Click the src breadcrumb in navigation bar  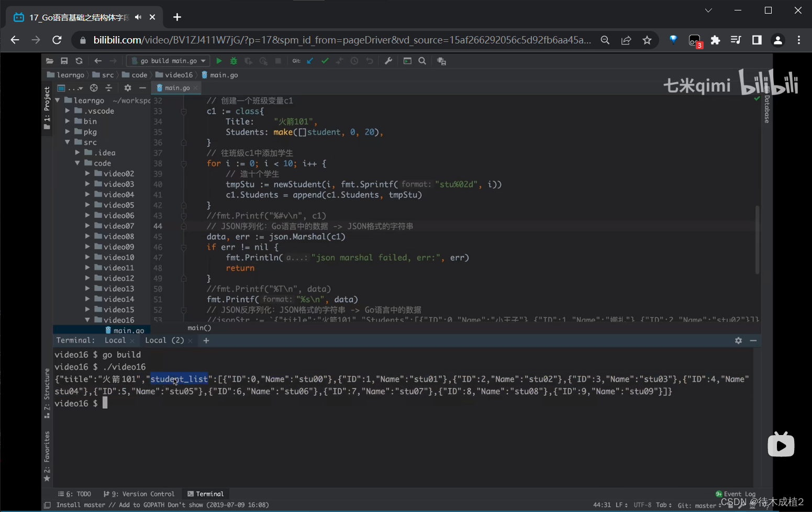103,75
